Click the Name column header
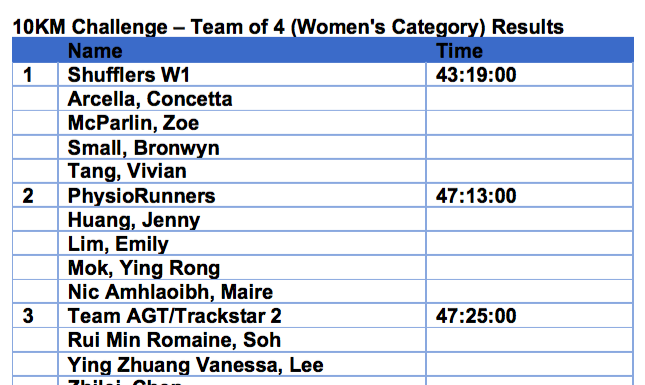This screenshot has width=645, height=385. 95,51
